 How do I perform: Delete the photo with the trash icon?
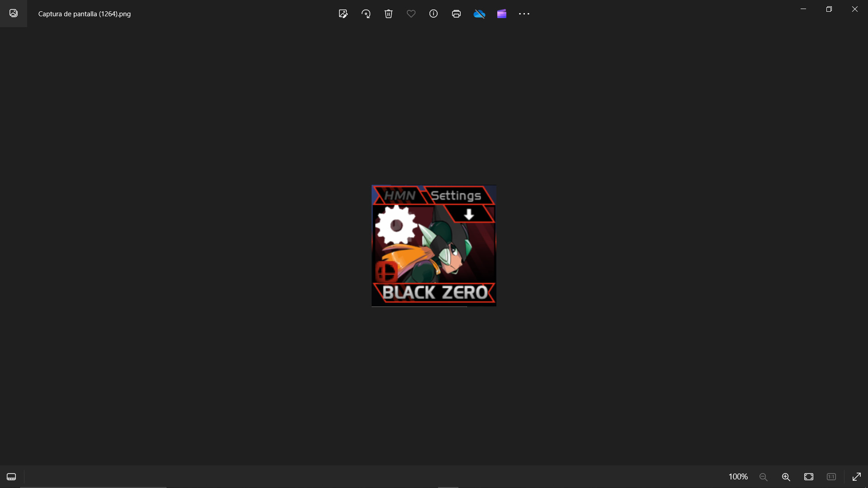point(388,14)
